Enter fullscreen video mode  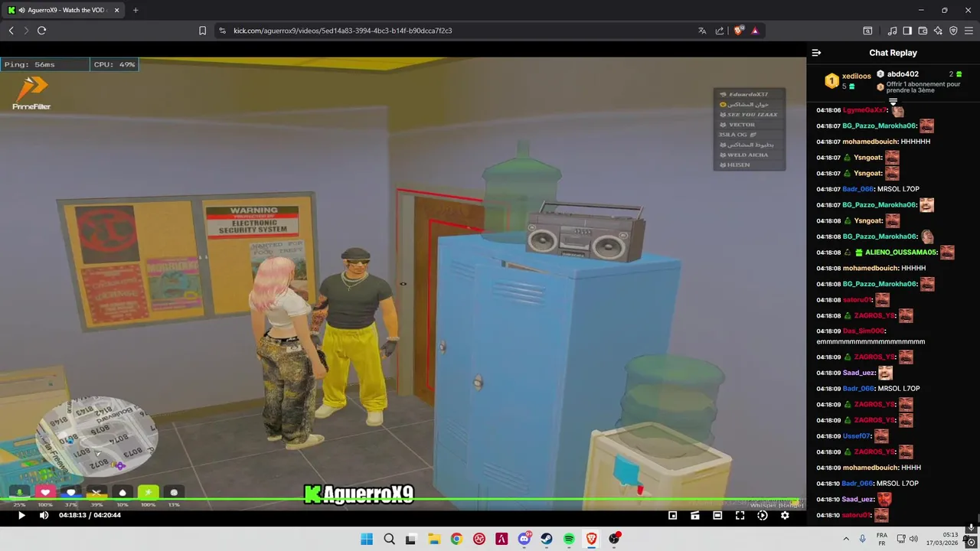click(x=740, y=515)
